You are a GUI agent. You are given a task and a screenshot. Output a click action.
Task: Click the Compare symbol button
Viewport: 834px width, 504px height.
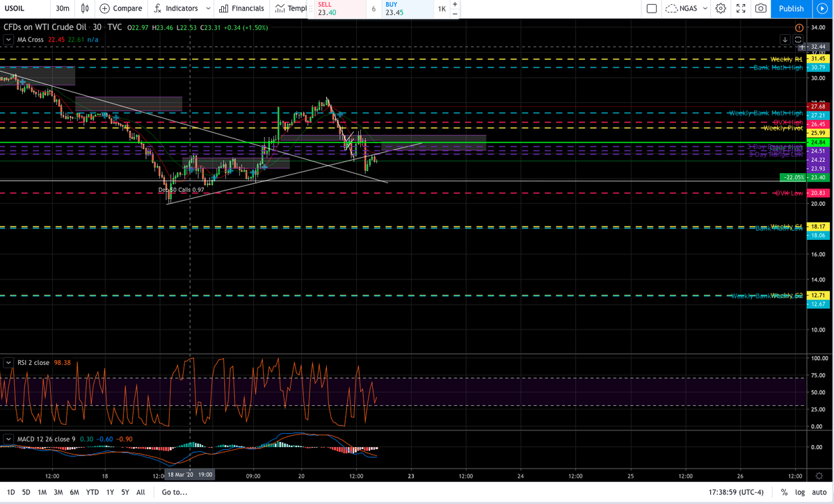(x=120, y=8)
